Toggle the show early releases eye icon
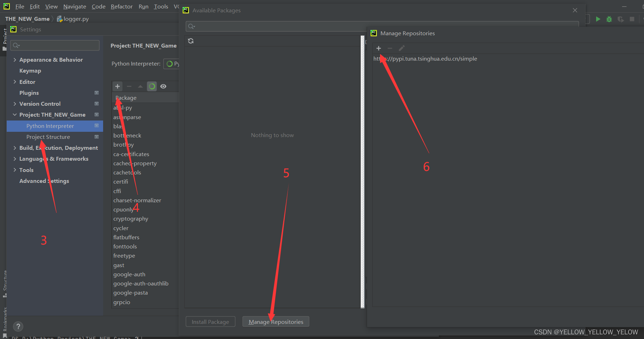 (x=163, y=86)
